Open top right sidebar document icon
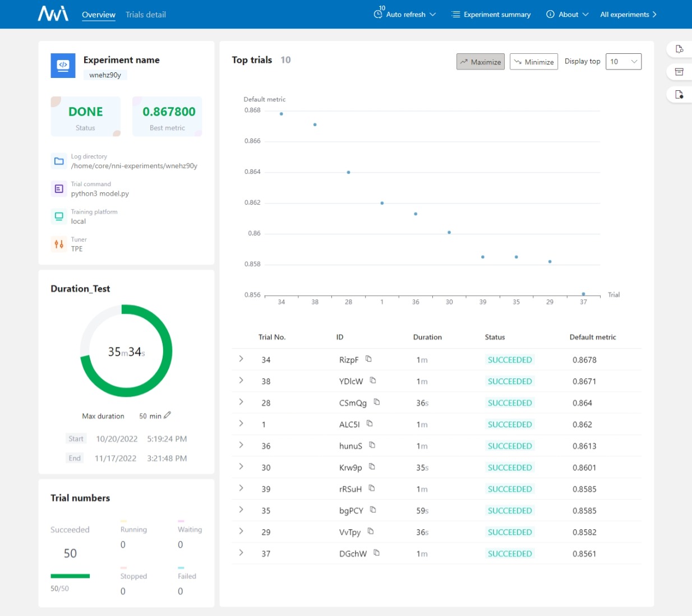This screenshot has height=616, width=692. pos(679,49)
